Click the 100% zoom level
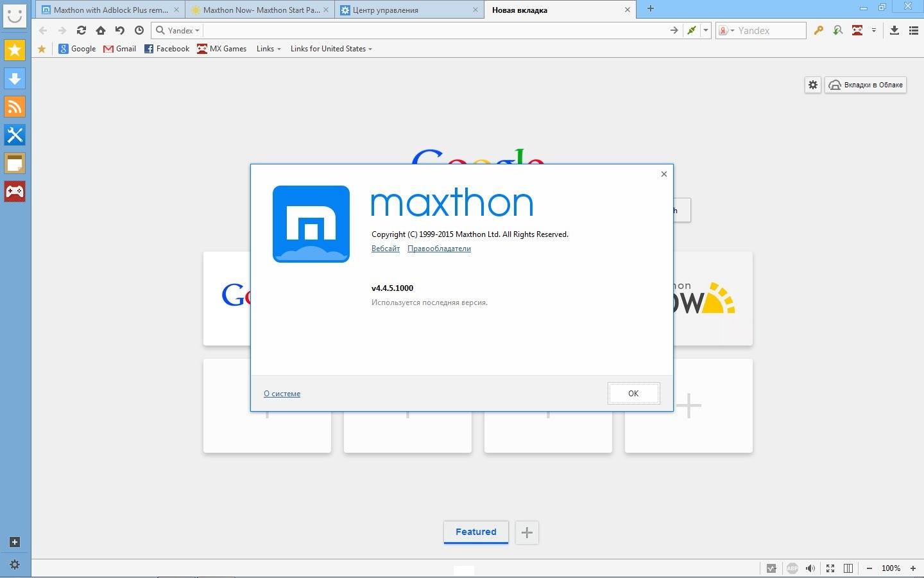 tap(891, 568)
